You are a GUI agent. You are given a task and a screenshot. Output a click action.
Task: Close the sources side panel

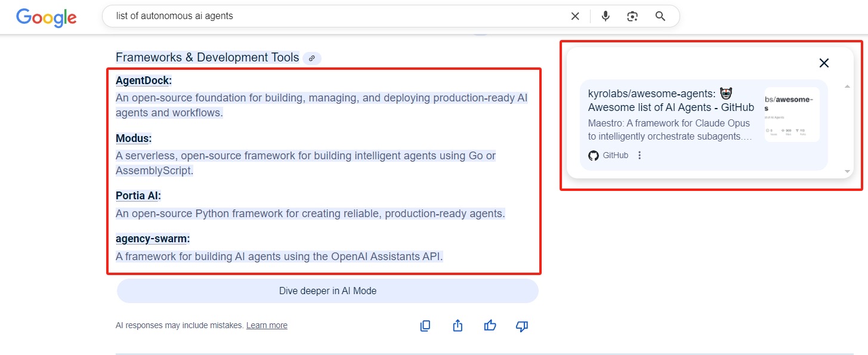coord(824,63)
